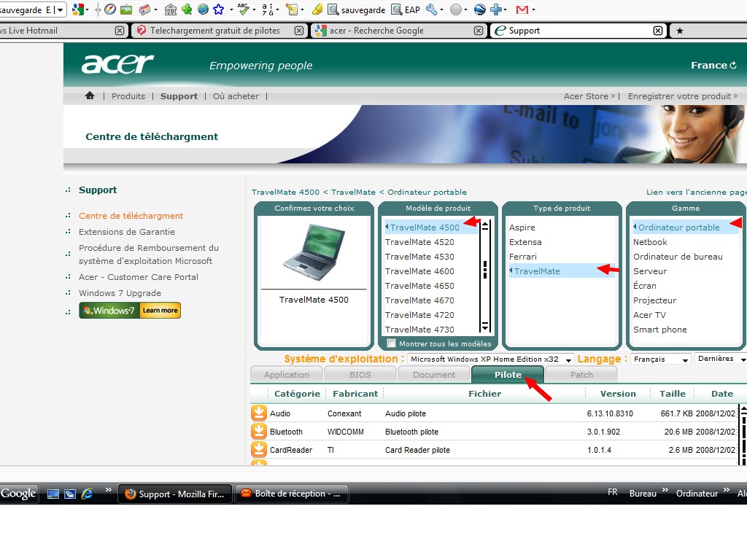Viewport: 747px width, 560px height.
Task: Launch Internet Explorer from quick launch
Action: coord(87,494)
